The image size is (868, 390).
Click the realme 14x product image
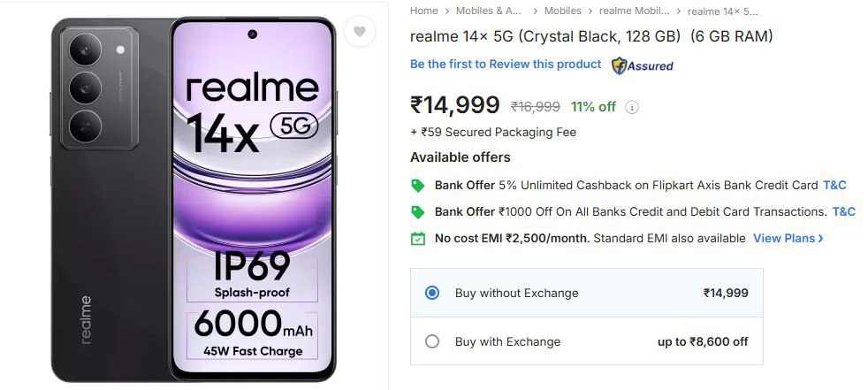[193, 199]
